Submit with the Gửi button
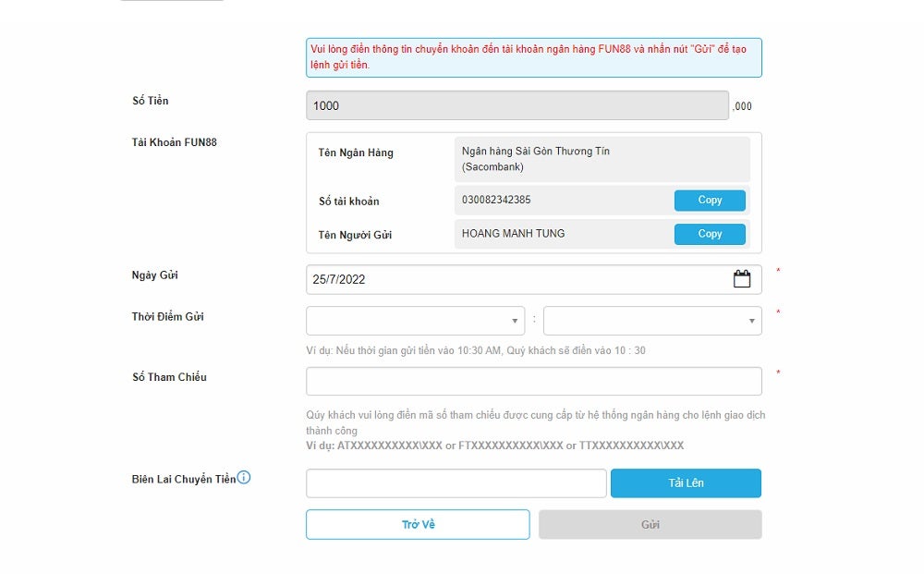Viewport: 924px width, 574px height. 650,524
